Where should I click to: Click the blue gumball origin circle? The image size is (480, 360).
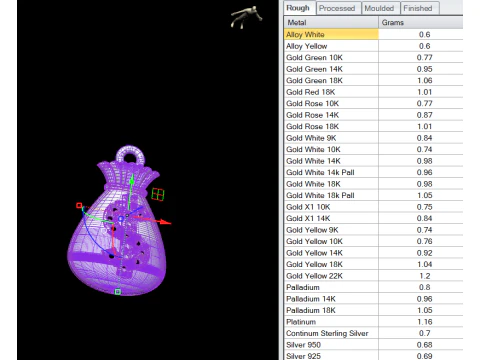[x=121, y=219]
